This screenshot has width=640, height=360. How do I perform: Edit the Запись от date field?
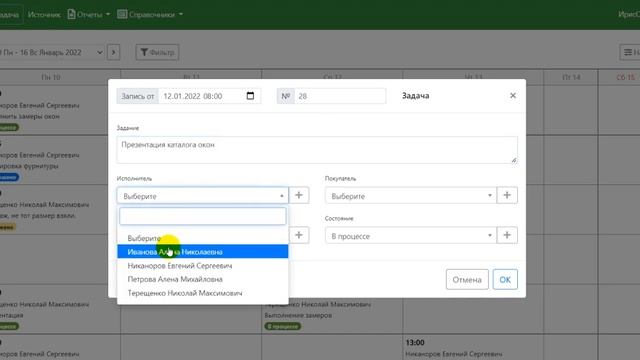[x=209, y=96]
